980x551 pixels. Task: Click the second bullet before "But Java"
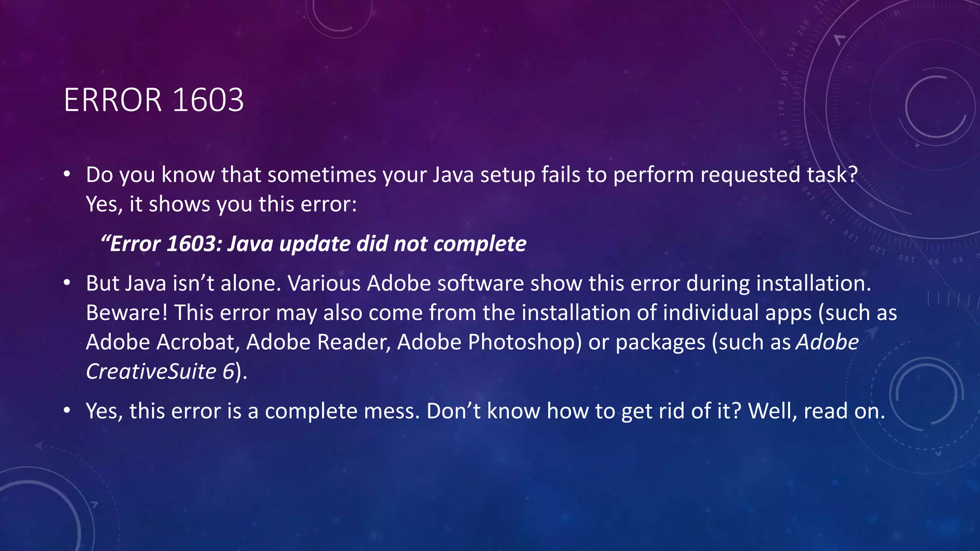point(67,284)
